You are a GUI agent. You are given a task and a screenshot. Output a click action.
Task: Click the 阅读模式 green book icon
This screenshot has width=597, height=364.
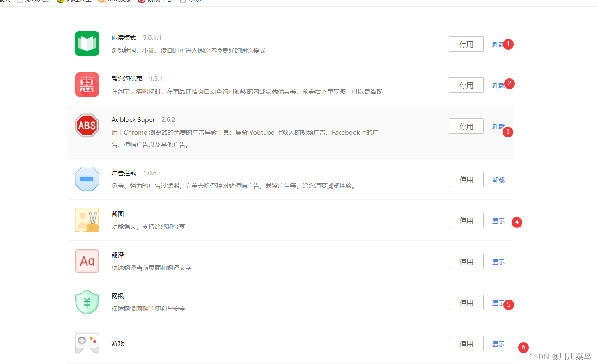(87, 43)
